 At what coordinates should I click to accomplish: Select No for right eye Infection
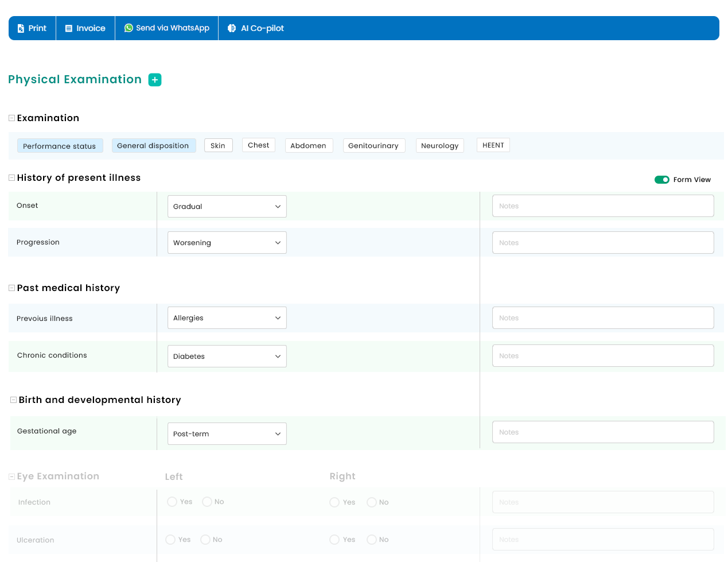tap(372, 502)
